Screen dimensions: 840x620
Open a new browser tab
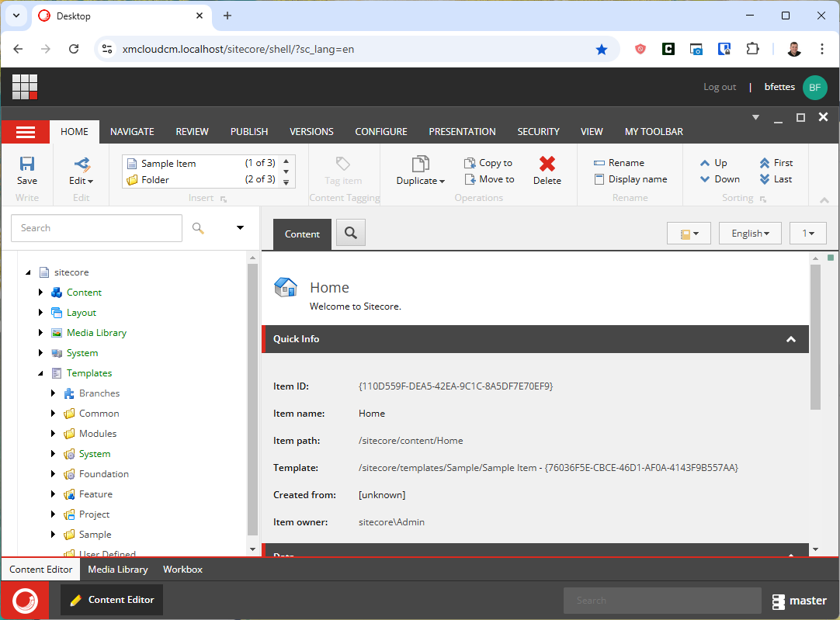(227, 16)
